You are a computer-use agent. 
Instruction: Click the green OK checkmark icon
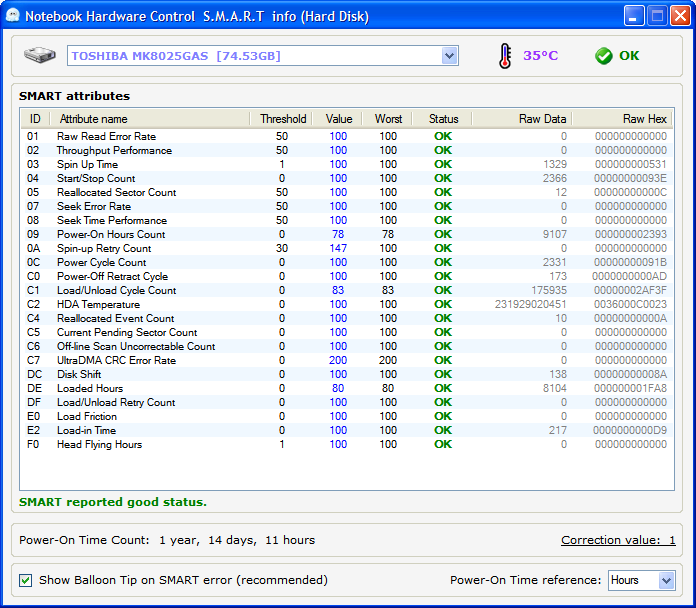(604, 56)
